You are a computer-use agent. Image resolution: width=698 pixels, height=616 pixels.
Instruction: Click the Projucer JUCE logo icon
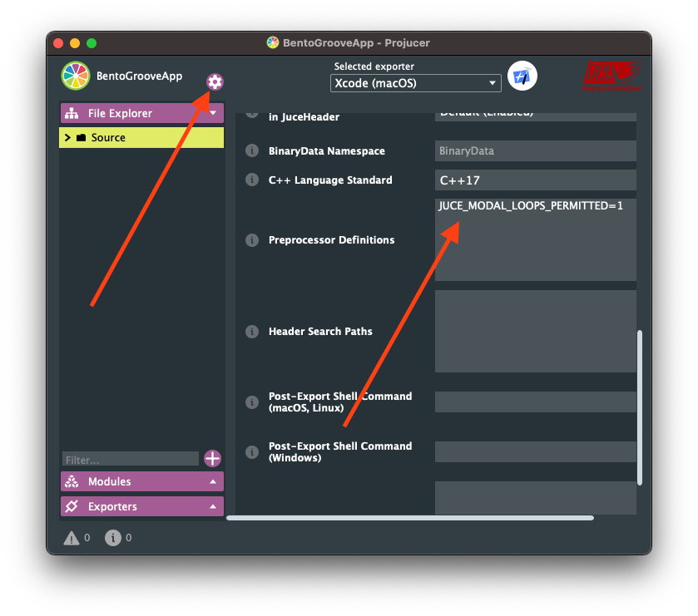[76, 76]
